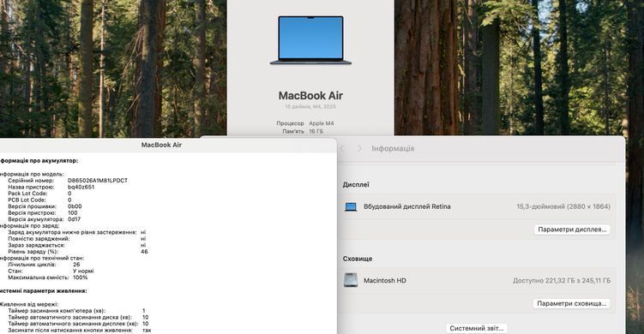Click the Інформація header title
Screen dimensions: 644x334
coord(393,148)
